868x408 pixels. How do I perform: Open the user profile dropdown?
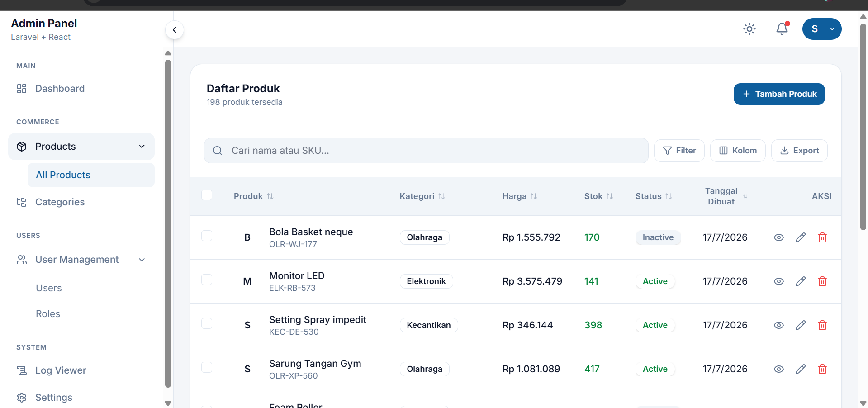822,29
